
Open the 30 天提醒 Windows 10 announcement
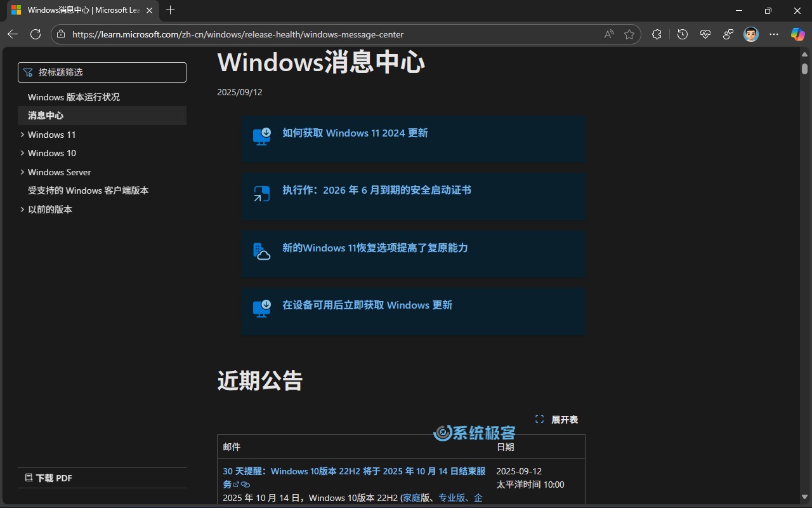(x=354, y=478)
